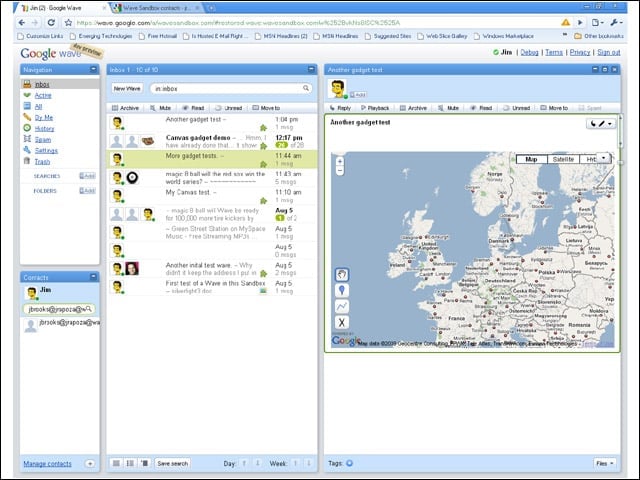The width and height of the screenshot is (640, 480).
Task: Open the All waves view
Action: click(x=38, y=106)
